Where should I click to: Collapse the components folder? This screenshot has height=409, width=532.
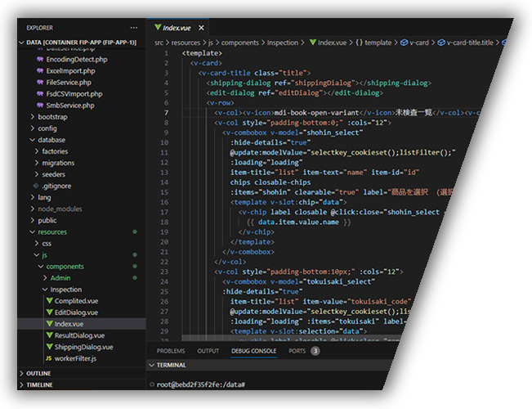coord(41,267)
